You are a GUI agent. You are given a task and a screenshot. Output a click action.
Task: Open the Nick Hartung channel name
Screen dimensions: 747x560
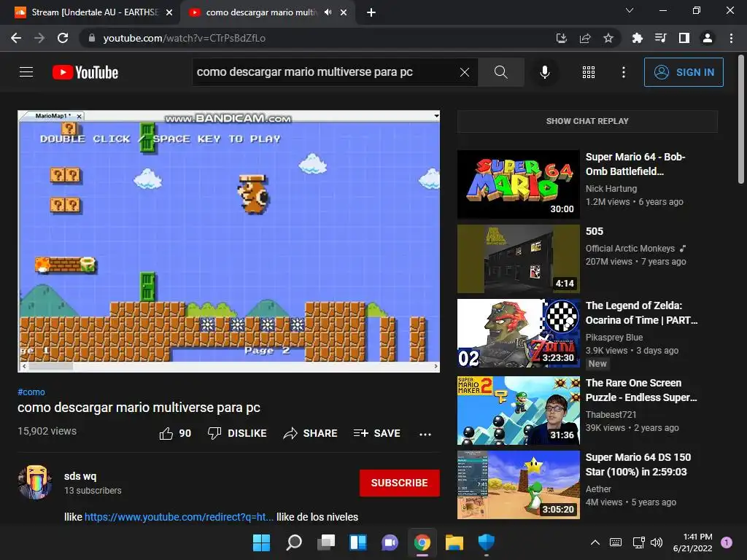611,189
